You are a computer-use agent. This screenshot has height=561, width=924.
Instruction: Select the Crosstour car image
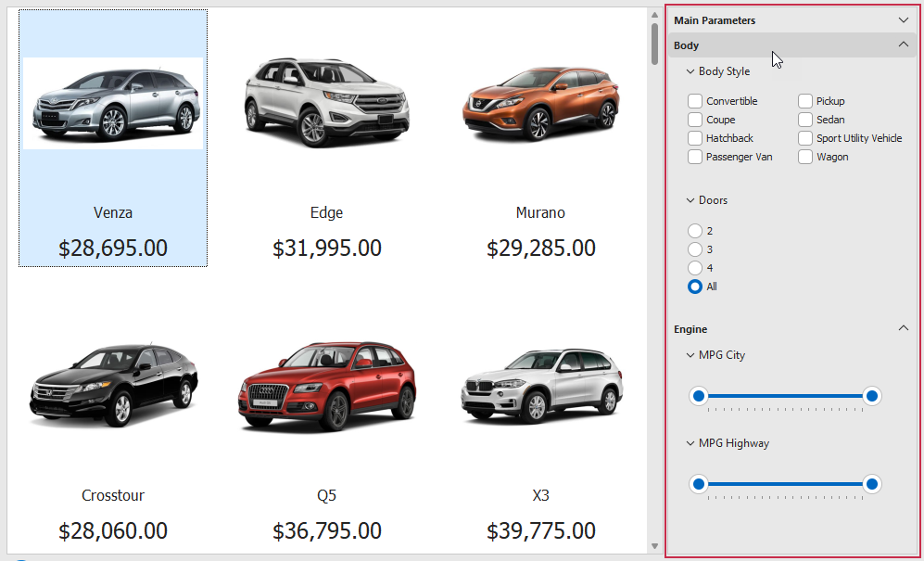pyautogui.click(x=113, y=385)
